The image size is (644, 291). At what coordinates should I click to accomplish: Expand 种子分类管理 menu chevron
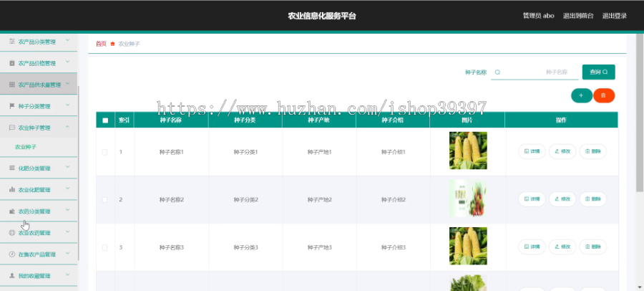[x=68, y=105]
